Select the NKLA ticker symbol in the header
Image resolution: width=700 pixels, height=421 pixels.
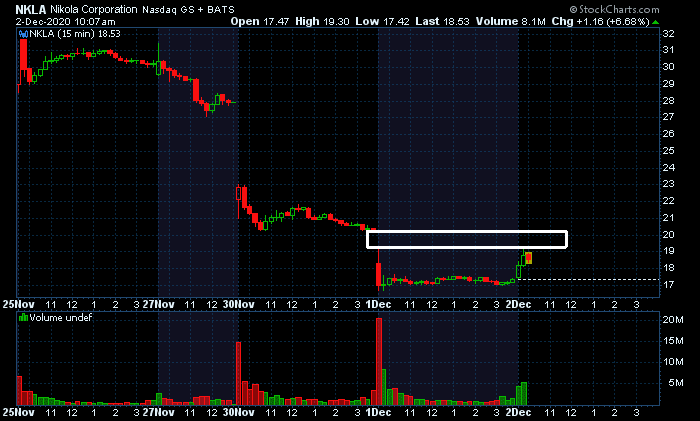30,9
